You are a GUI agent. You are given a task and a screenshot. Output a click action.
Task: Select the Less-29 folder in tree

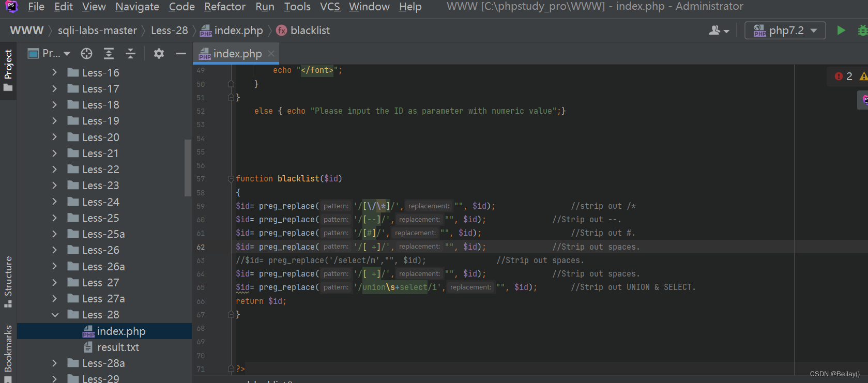pyautogui.click(x=101, y=378)
